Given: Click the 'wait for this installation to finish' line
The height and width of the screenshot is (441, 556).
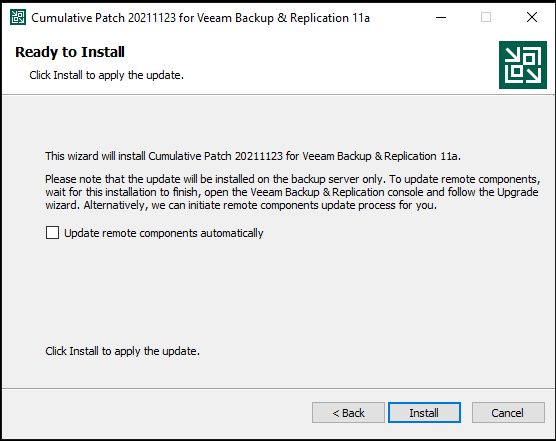Looking at the screenshot, I should (x=291, y=192).
